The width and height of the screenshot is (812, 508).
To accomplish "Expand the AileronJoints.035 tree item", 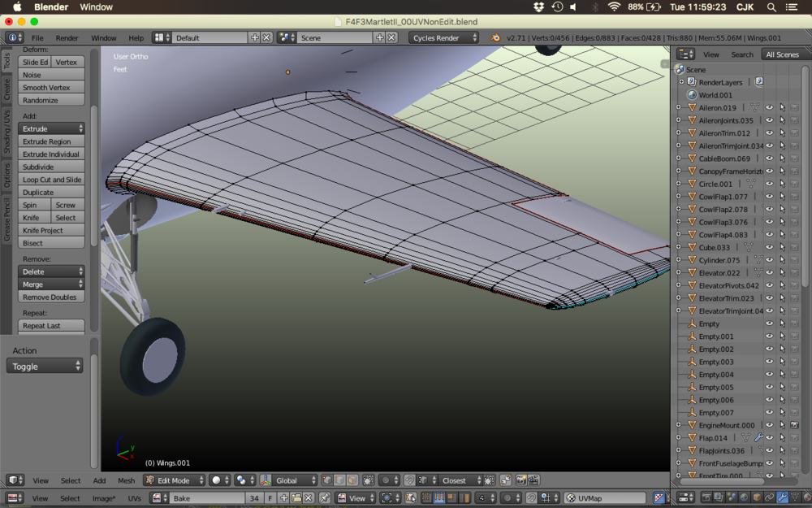I will pyautogui.click(x=679, y=120).
